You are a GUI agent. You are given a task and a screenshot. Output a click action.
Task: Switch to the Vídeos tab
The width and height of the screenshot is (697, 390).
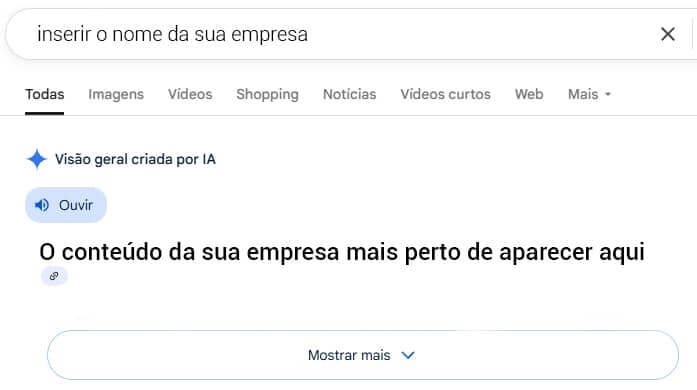tap(190, 94)
